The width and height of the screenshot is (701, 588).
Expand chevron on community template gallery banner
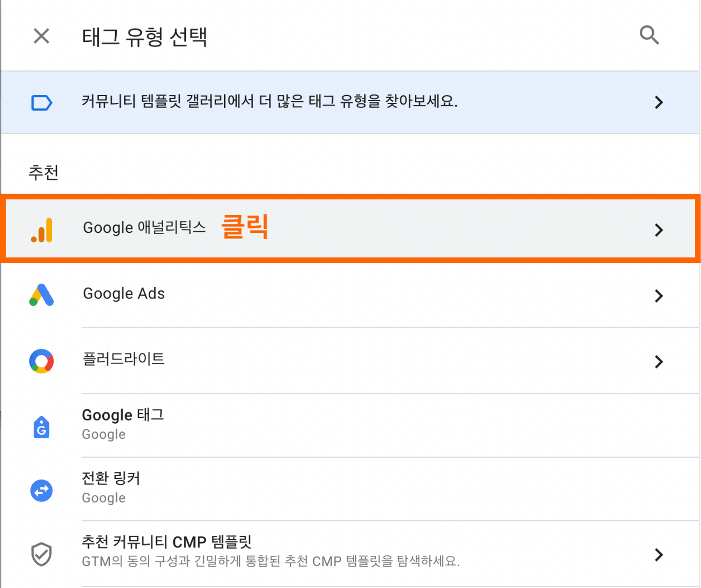point(659,102)
